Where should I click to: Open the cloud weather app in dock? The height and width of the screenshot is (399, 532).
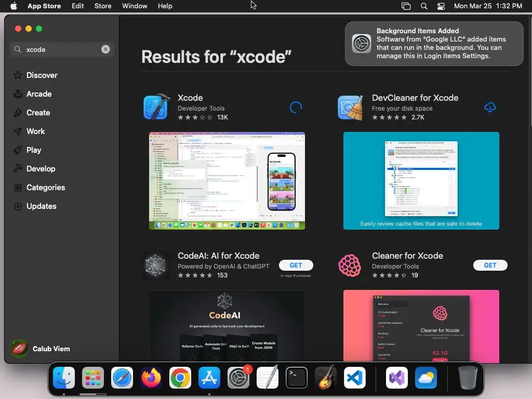click(x=426, y=377)
